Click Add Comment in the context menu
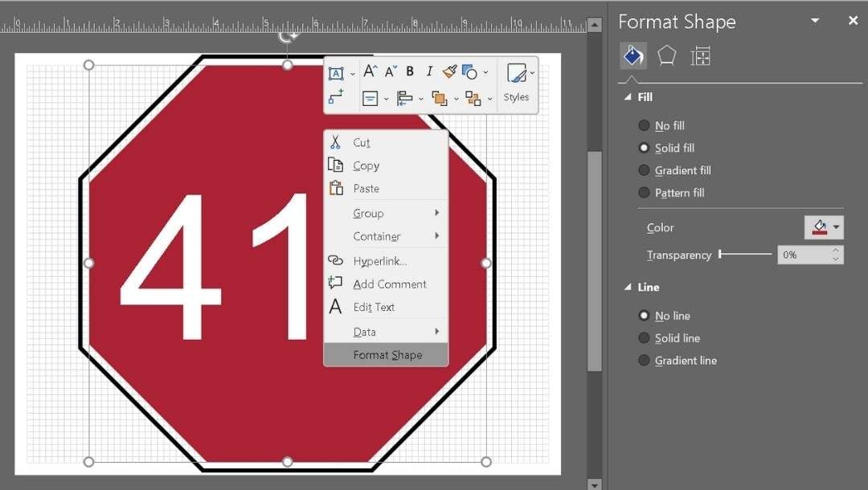 390,284
